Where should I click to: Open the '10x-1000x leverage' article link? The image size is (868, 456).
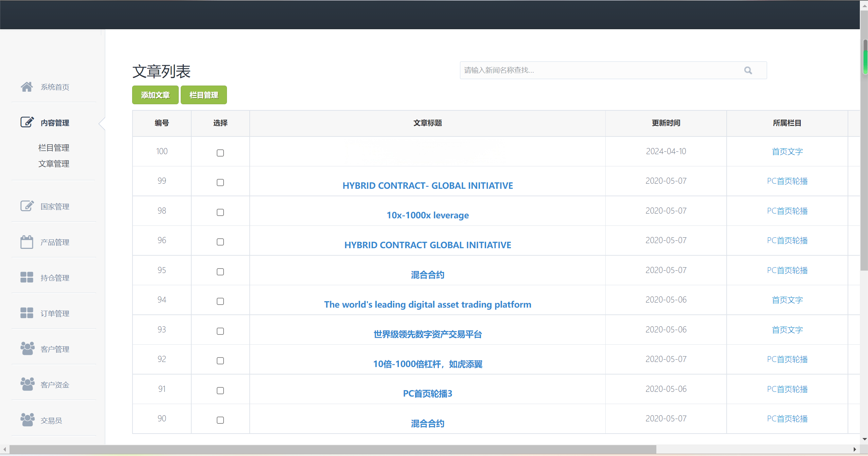tap(427, 215)
